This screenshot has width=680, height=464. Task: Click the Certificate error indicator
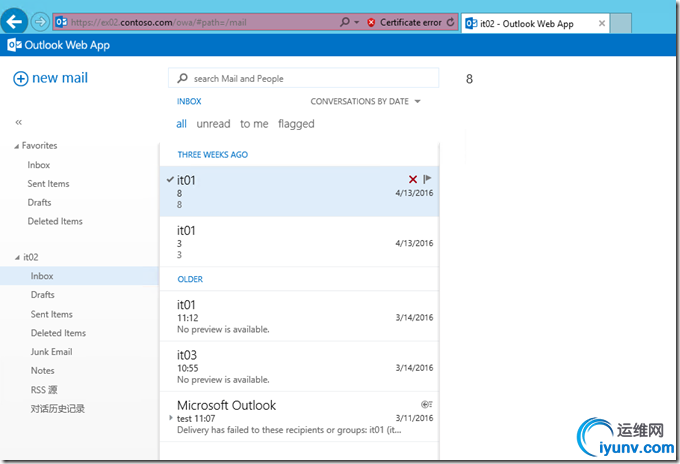[404, 22]
